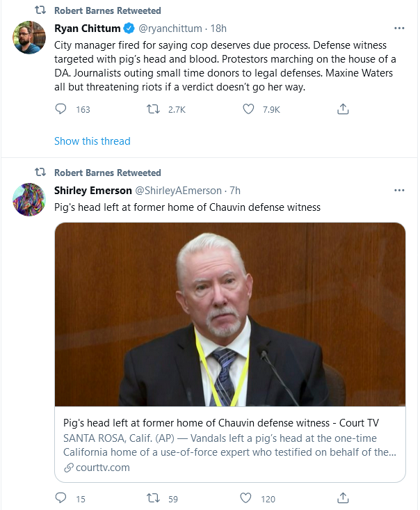Image resolution: width=420 pixels, height=510 pixels.
Task: Open Ryan Chittum's profile picture
Action: pos(30,38)
